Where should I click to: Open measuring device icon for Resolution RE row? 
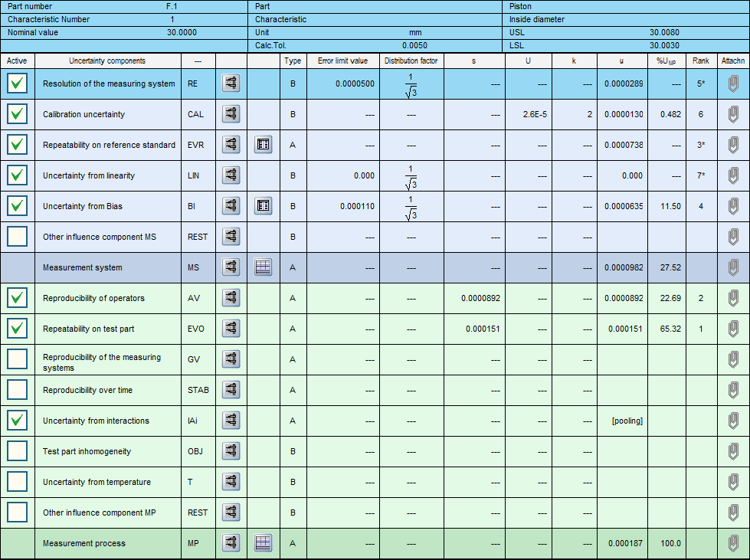click(x=231, y=84)
